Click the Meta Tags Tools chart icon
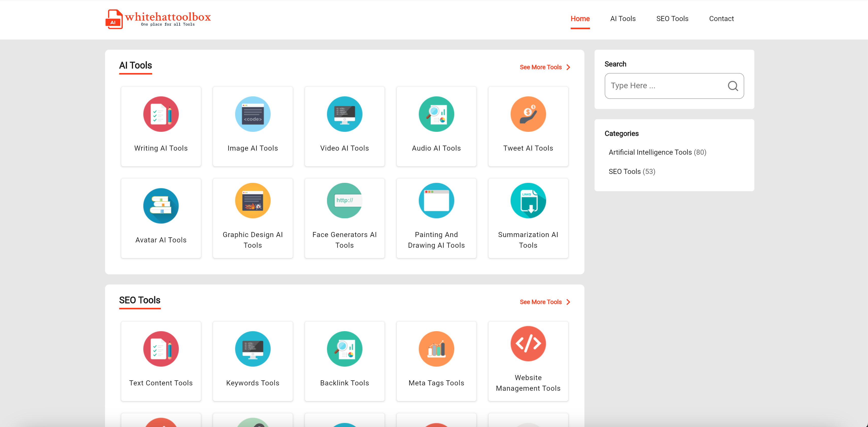This screenshot has width=868, height=427. pyautogui.click(x=436, y=349)
